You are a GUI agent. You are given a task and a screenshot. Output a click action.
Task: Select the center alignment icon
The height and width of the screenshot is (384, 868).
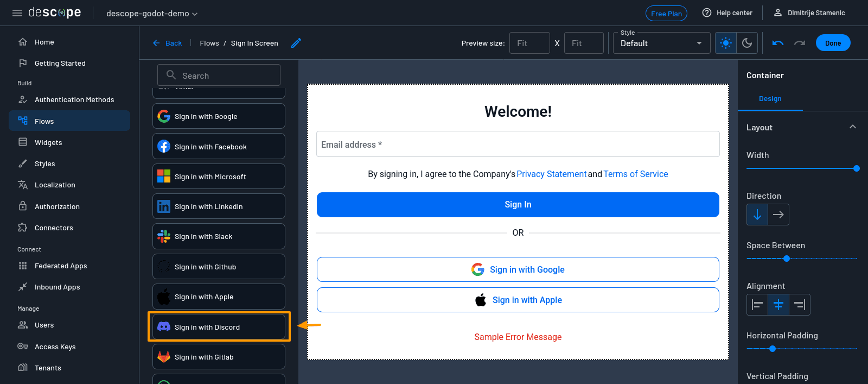coord(778,305)
